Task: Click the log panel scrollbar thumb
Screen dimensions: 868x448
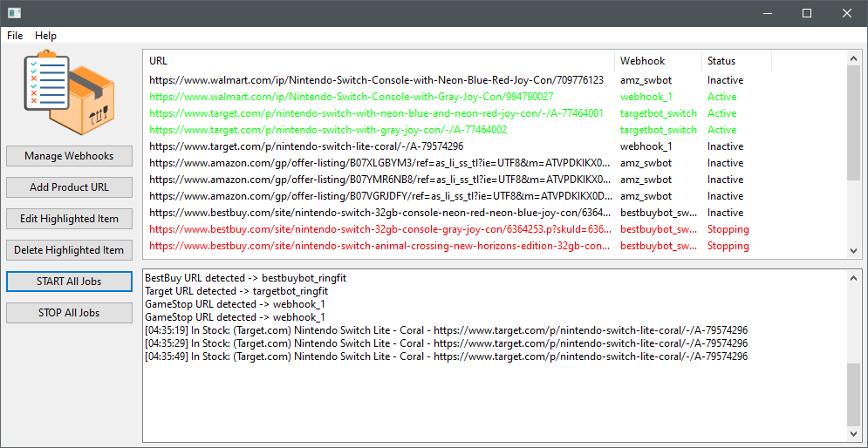Action: point(854,394)
